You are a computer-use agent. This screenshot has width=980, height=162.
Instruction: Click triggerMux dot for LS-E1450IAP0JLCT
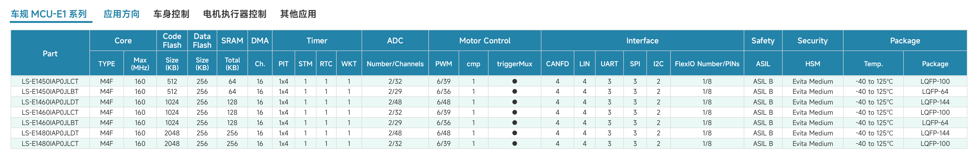pyautogui.click(x=514, y=81)
